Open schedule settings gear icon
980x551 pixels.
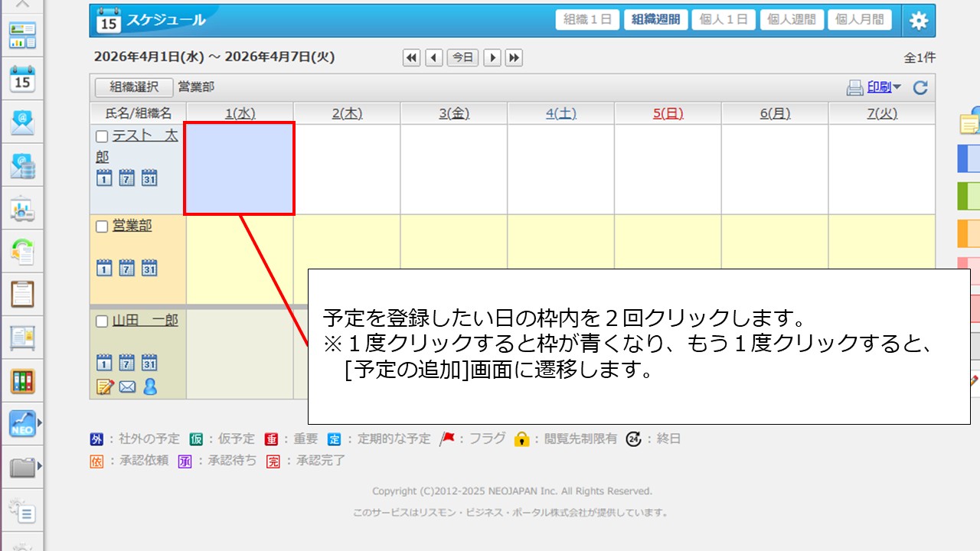click(918, 21)
